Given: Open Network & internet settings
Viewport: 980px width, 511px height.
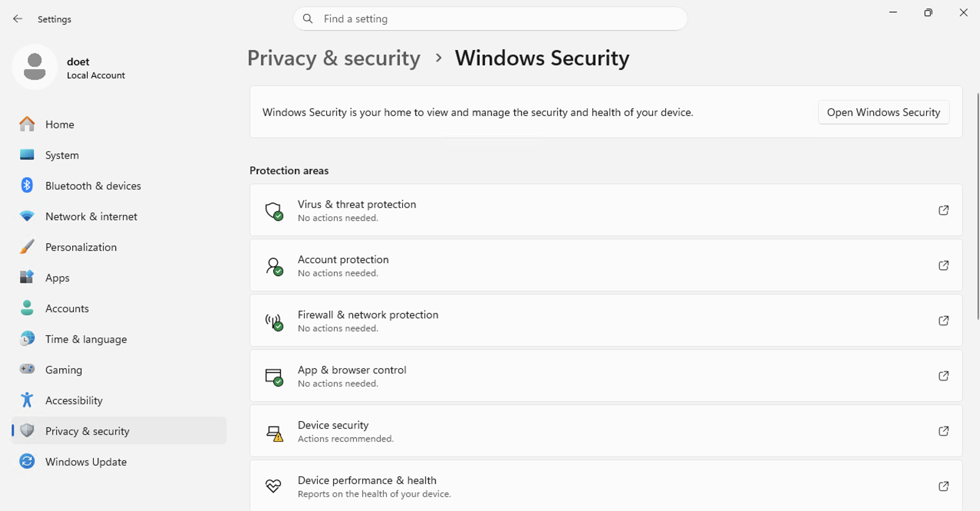Looking at the screenshot, I should click(x=91, y=216).
